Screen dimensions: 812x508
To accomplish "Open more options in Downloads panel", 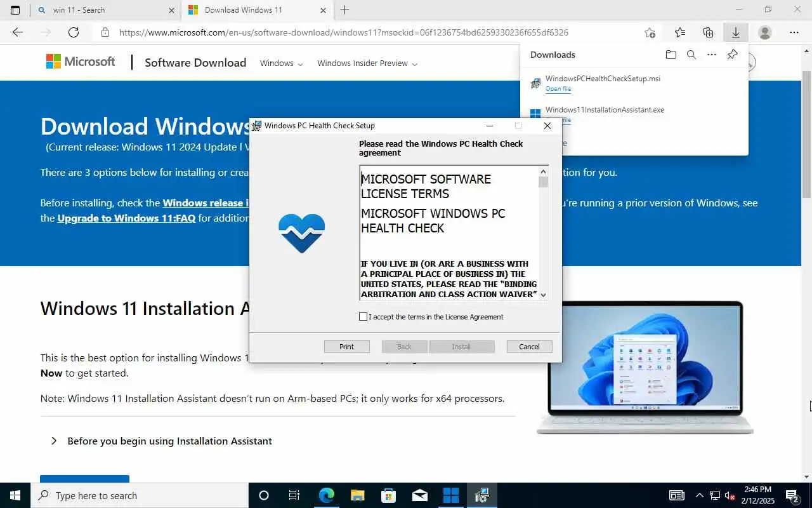I will click(712, 55).
